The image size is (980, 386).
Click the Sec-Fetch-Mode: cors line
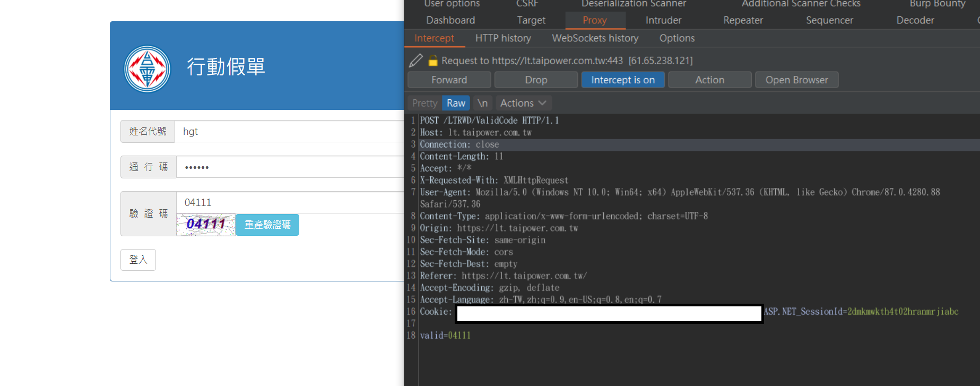[x=466, y=252]
